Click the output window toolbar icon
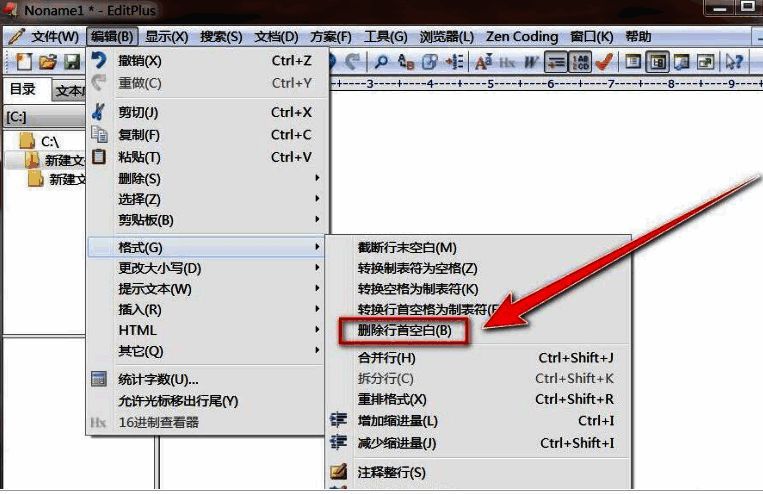Viewport: 763px width, 494px height. (x=682, y=62)
